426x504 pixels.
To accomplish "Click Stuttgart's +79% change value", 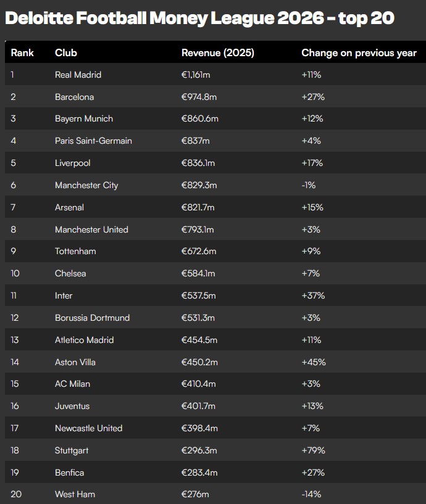I will tap(313, 450).
